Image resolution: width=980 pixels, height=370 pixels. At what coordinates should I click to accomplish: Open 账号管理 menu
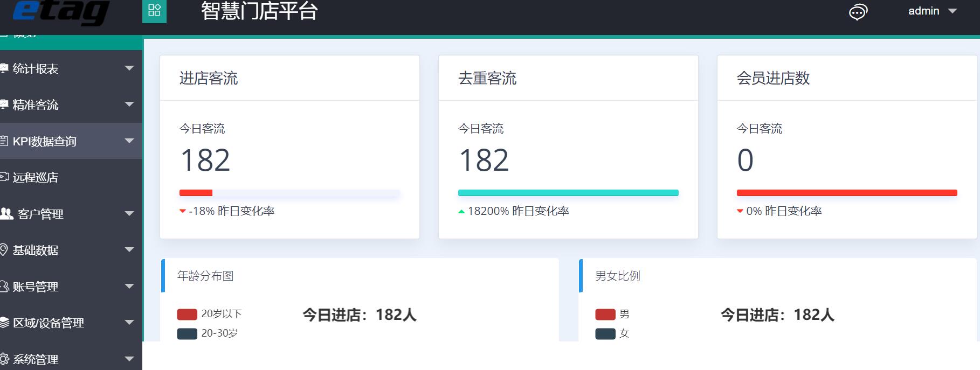coord(71,287)
